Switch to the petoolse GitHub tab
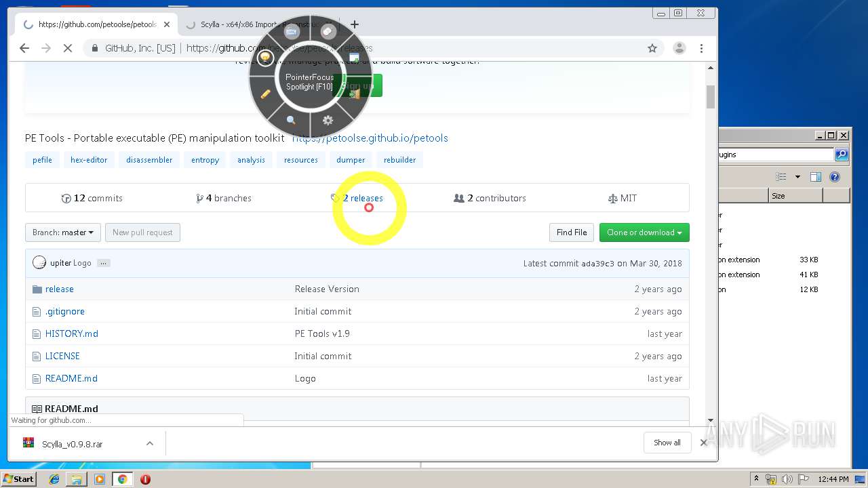 96,24
